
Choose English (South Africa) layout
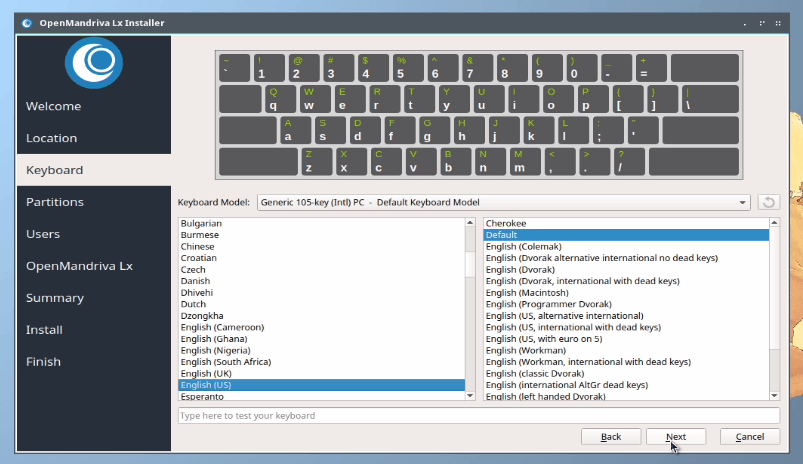(322, 362)
